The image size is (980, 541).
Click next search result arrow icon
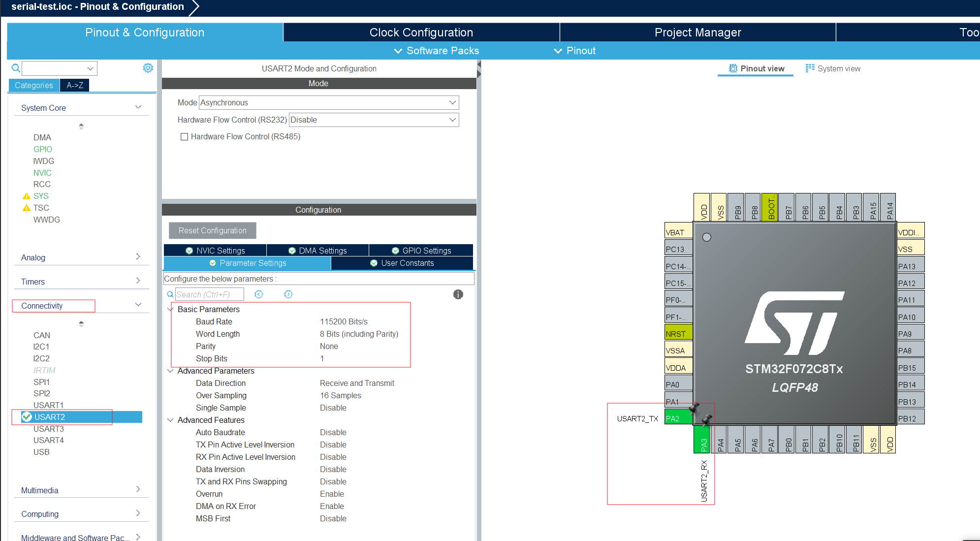(x=288, y=294)
